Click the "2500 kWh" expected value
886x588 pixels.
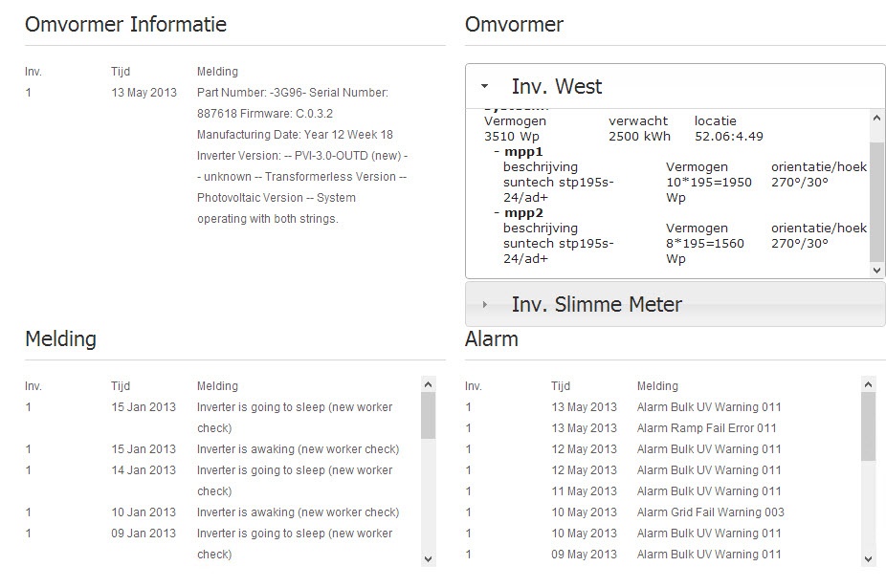(640, 136)
